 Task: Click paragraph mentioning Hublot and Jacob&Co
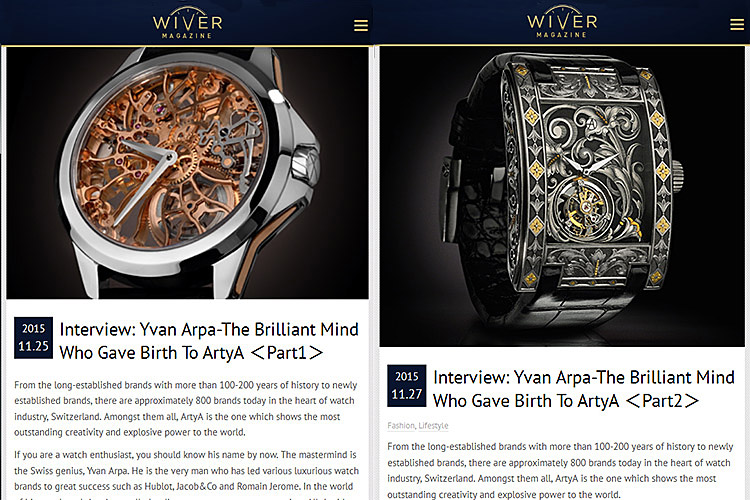(186, 476)
